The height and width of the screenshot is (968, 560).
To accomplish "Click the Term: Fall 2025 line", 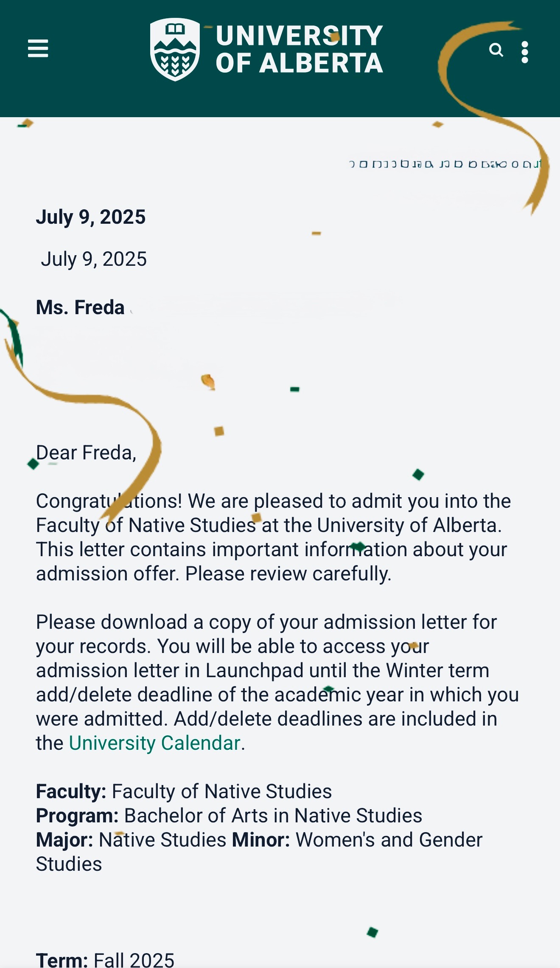I will pos(105,960).
